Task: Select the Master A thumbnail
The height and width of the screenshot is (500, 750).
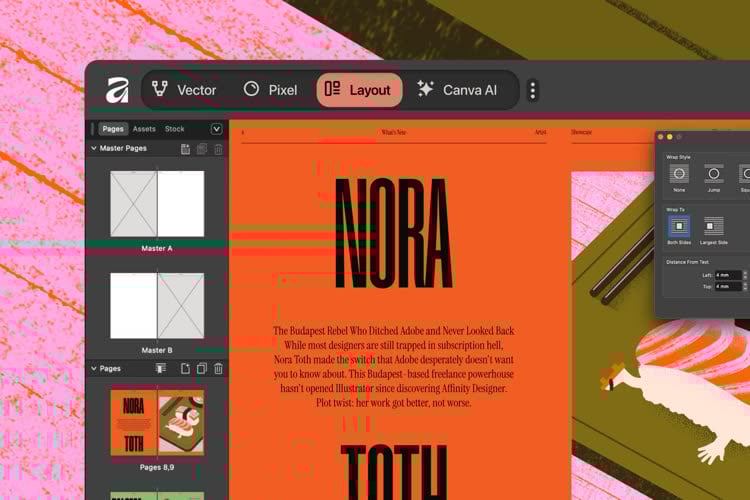Action: point(157,204)
